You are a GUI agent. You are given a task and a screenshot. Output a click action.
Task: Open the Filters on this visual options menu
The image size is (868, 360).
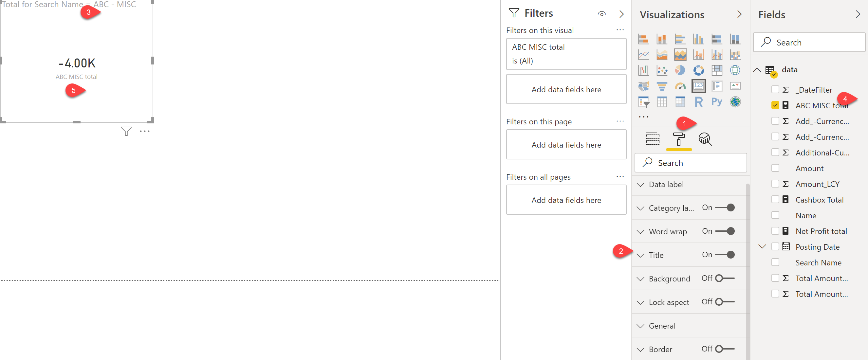pyautogui.click(x=620, y=30)
